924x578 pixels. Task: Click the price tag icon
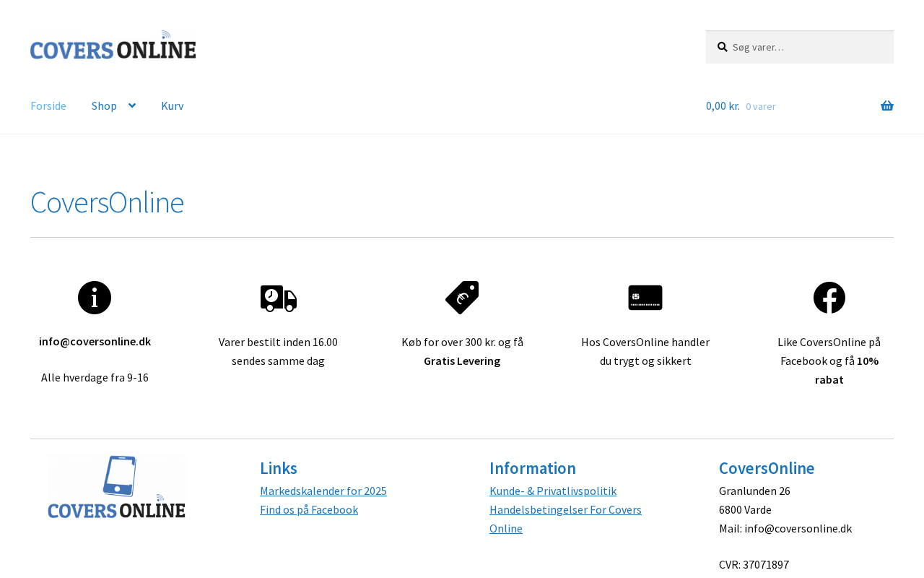462,298
